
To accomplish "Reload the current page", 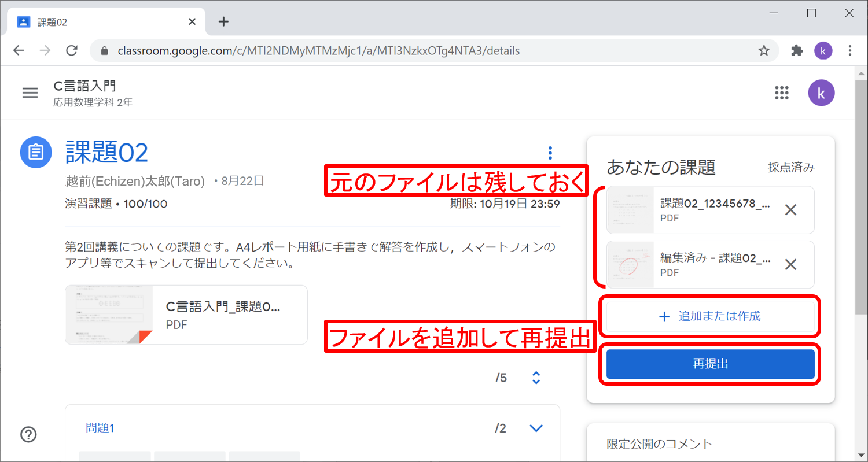I will (x=72, y=51).
